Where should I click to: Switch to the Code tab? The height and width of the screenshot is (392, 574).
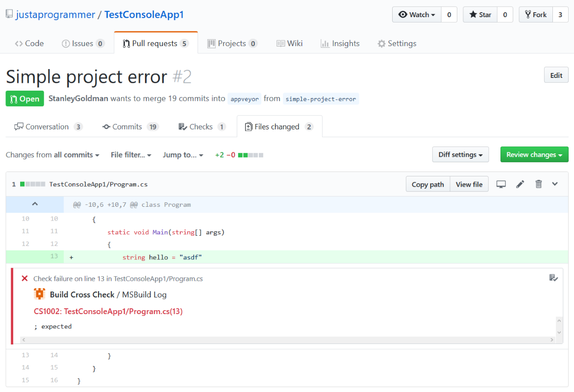29,44
